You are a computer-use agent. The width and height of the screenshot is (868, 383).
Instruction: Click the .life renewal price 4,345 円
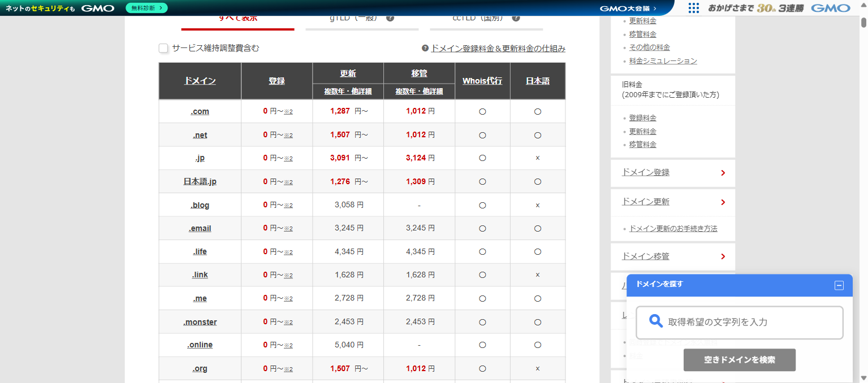[x=349, y=251]
